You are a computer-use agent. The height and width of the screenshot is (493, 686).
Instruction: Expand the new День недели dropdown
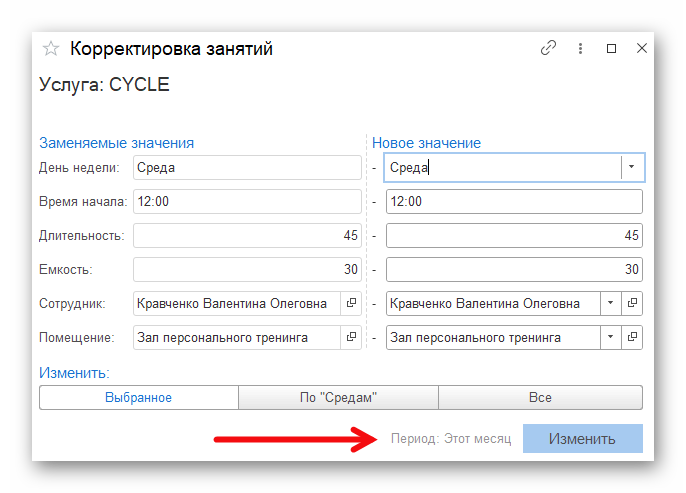tap(632, 167)
